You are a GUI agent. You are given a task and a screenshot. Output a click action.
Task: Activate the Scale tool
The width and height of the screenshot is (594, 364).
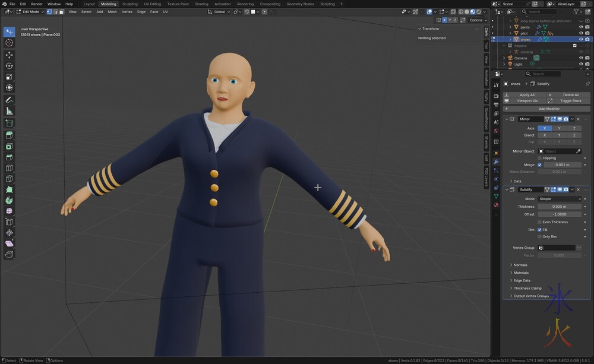pos(10,77)
